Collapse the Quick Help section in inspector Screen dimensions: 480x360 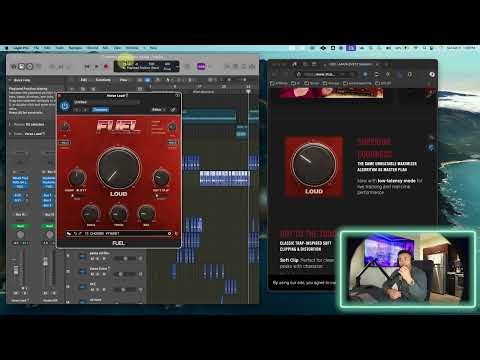click(10, 80)
